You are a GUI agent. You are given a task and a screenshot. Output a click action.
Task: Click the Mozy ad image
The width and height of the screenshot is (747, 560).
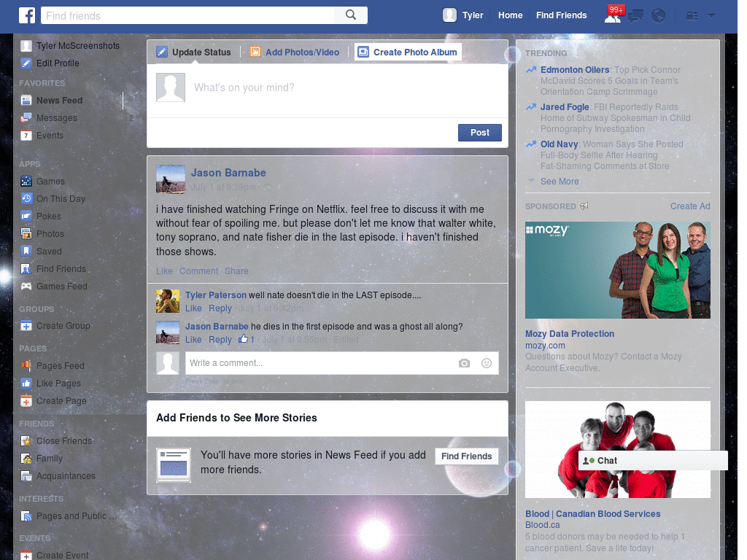617,270
